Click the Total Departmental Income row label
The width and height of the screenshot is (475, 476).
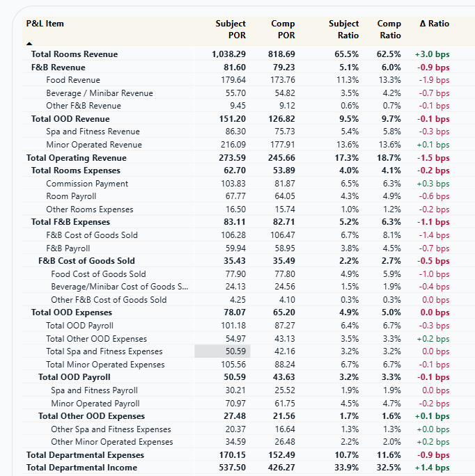81,468
